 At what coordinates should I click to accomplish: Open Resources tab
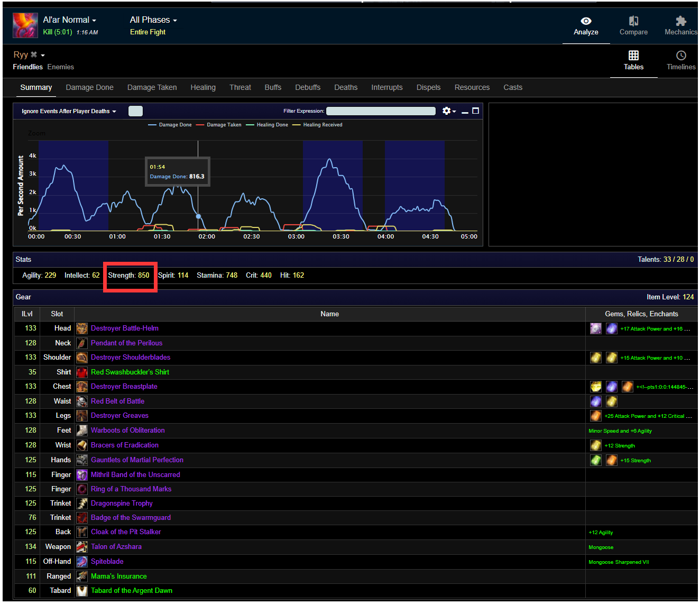(x=472, y=87)
